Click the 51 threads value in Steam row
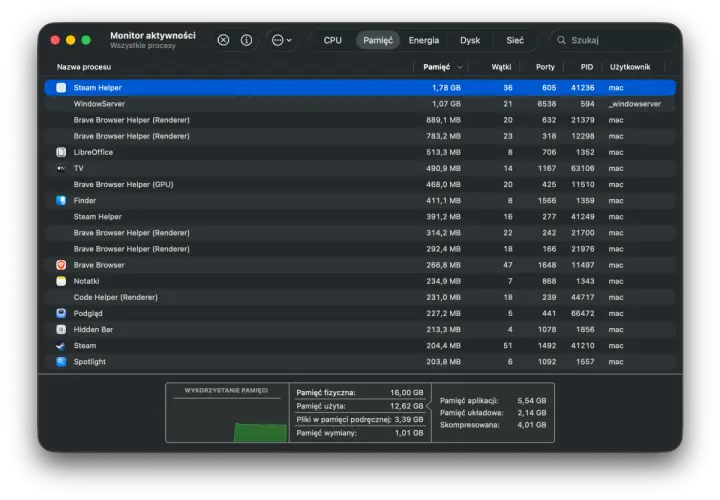This screenshot has width=720, height=500. pos(508,346)
